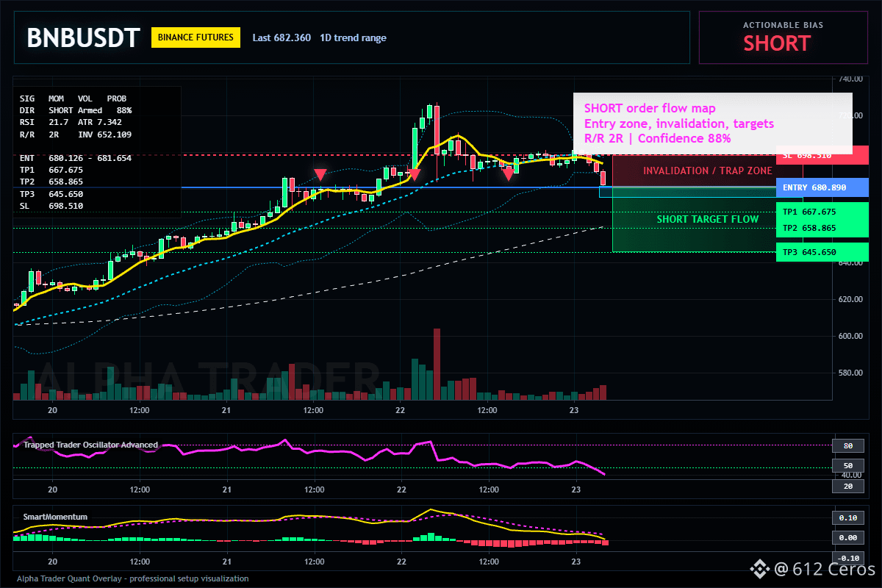The height and width of the screenshot is (588, 882).
Task: Click the INV 652.109 value in stats panel
Action: pyautogui.click(x=104, y=135)
